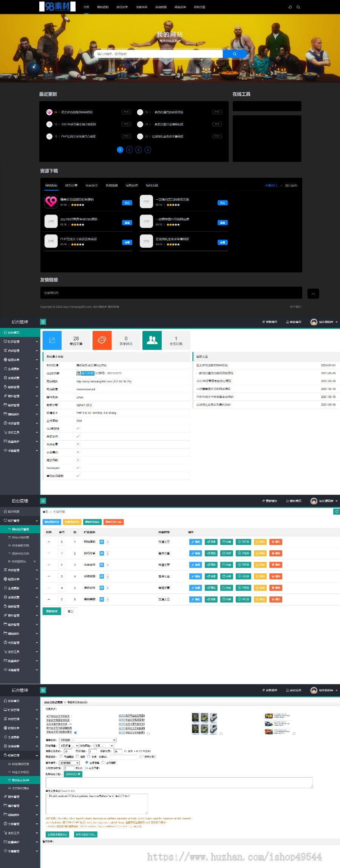Click the sort order field for 网站源码 row
The height and width of the screenshot is (868, 340).
(62, 542)
